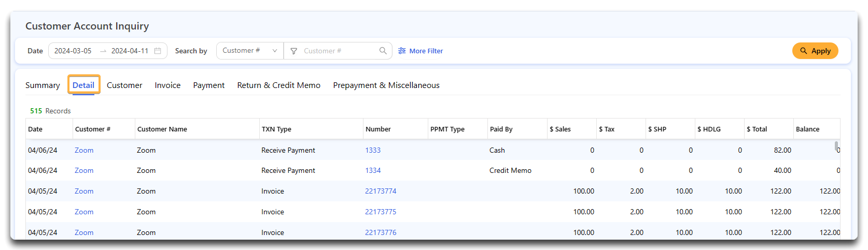The image size is (868, 250).
Task: Open transaction number 1333
Action: 373,150
